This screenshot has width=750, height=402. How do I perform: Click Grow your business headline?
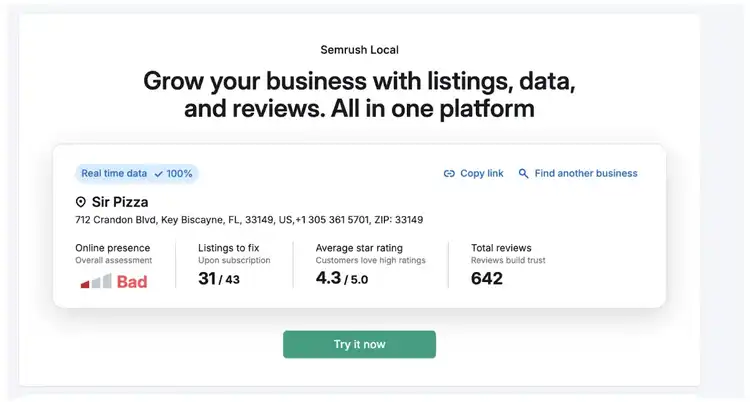pyautogui.click(x=359, y=94)
